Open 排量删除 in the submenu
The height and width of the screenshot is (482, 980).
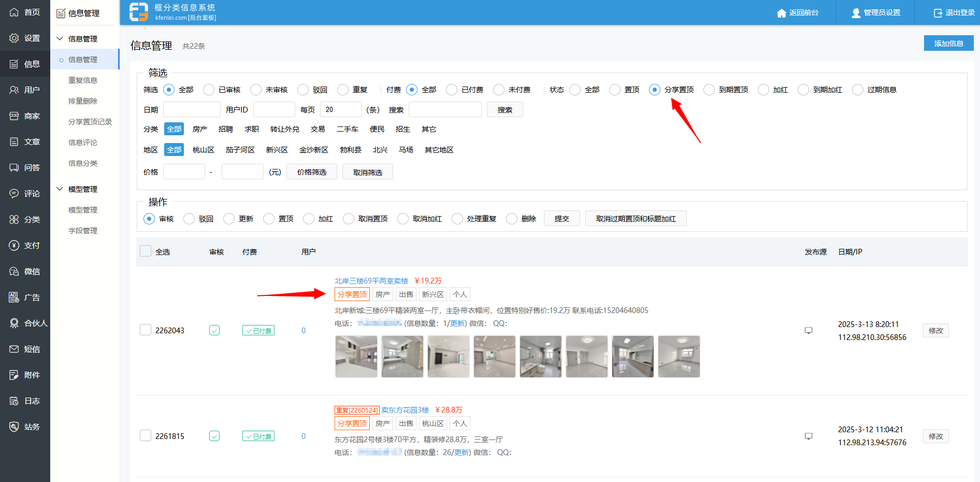[x=83, y=101]
